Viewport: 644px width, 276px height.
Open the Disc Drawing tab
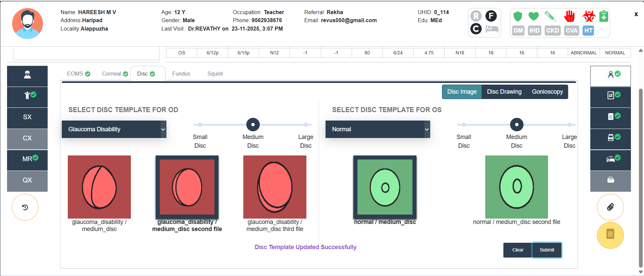504,92
